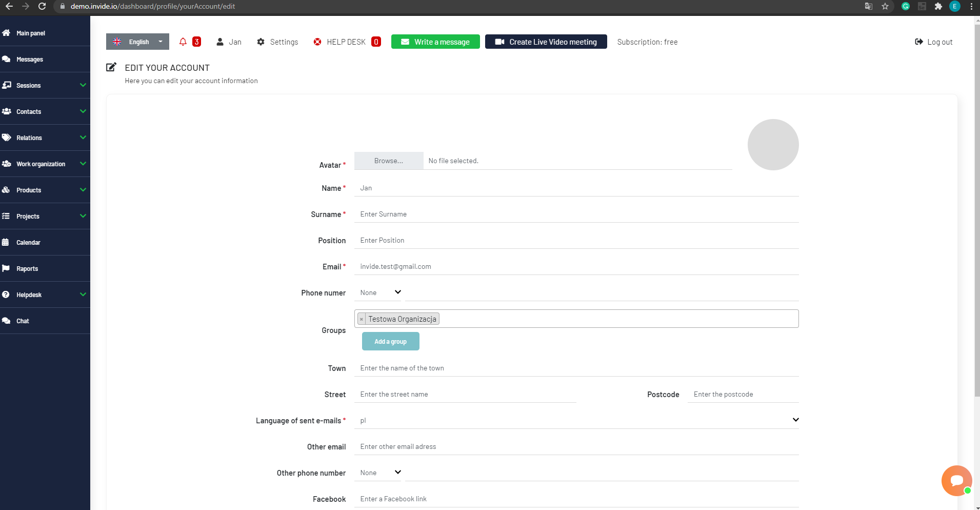Screen dimensions: 980x510
Task: Open HELP DESK from the top bar
Action: pyautogui.click(x=346, y=42)
